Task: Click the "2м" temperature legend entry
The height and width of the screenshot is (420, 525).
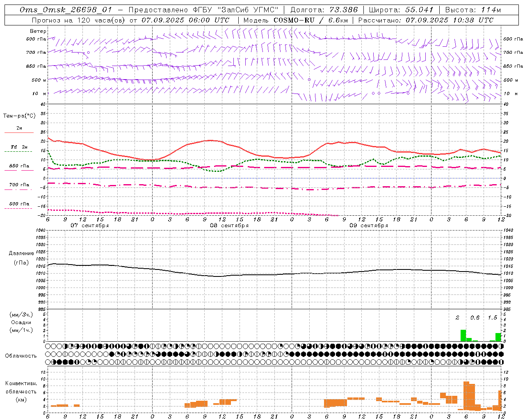Action: click(19, 128)
